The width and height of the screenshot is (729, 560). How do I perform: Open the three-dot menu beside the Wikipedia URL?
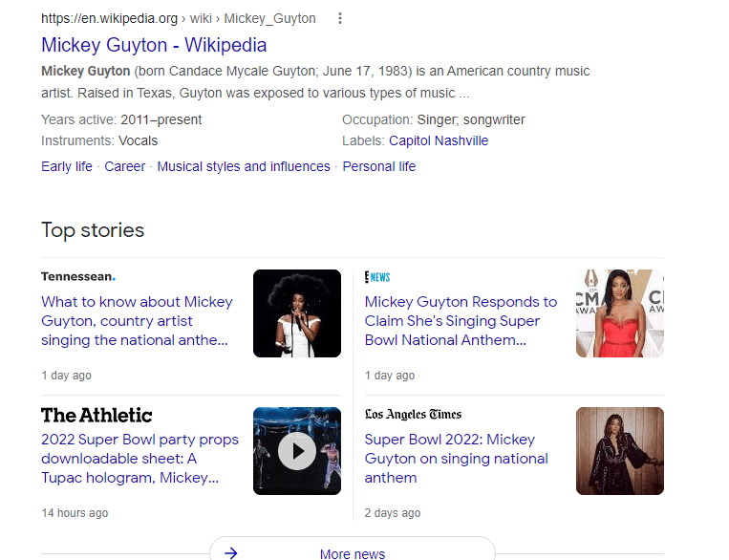[x=340, y=19]
